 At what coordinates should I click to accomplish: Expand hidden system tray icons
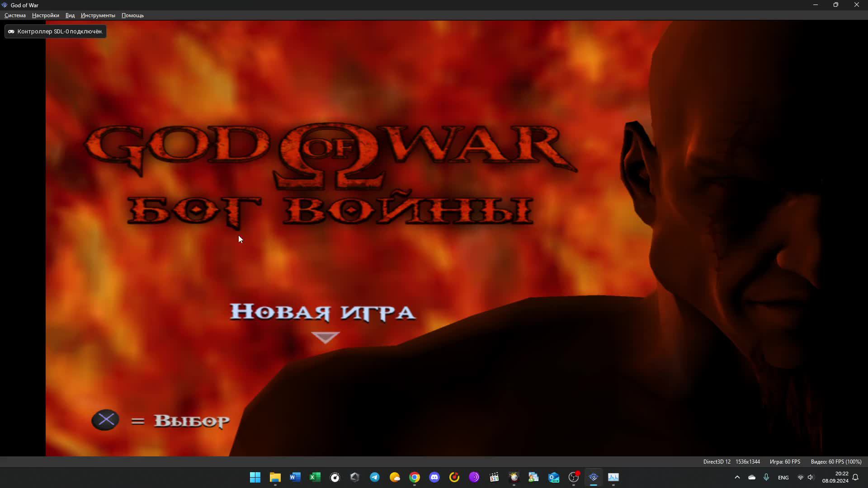click(x=737, y=477)
